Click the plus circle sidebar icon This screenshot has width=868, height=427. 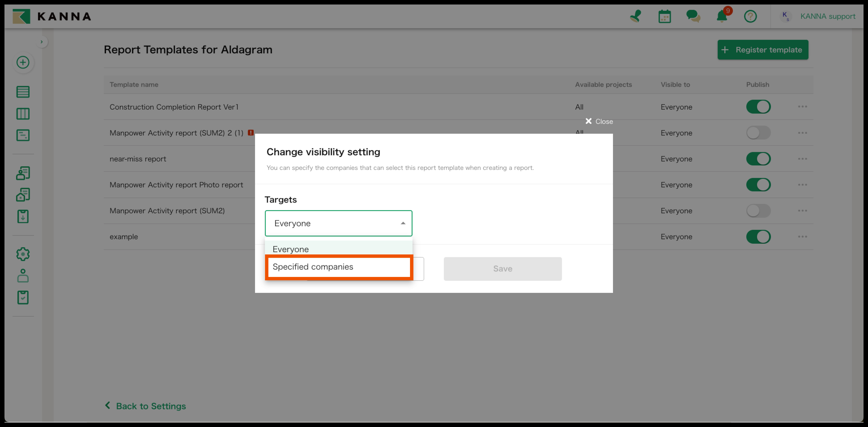[x=23, y=62]
